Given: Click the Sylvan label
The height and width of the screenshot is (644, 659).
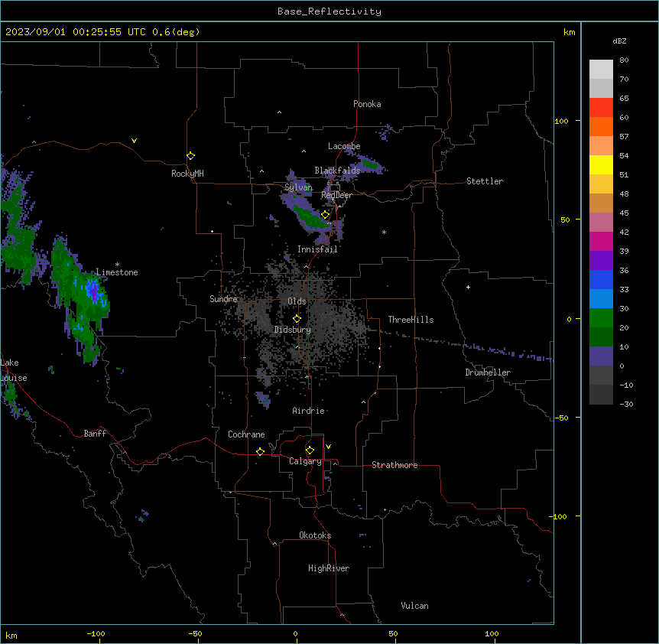Looking at the screenshot, I should [298, 187].
